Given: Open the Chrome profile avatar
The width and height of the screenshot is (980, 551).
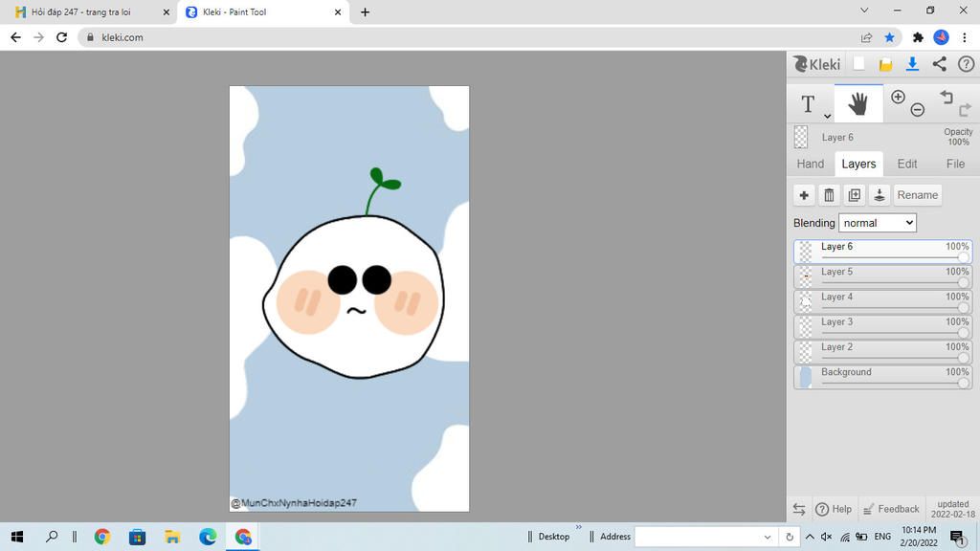Looking at the screenshot, I should coord(942,37).
